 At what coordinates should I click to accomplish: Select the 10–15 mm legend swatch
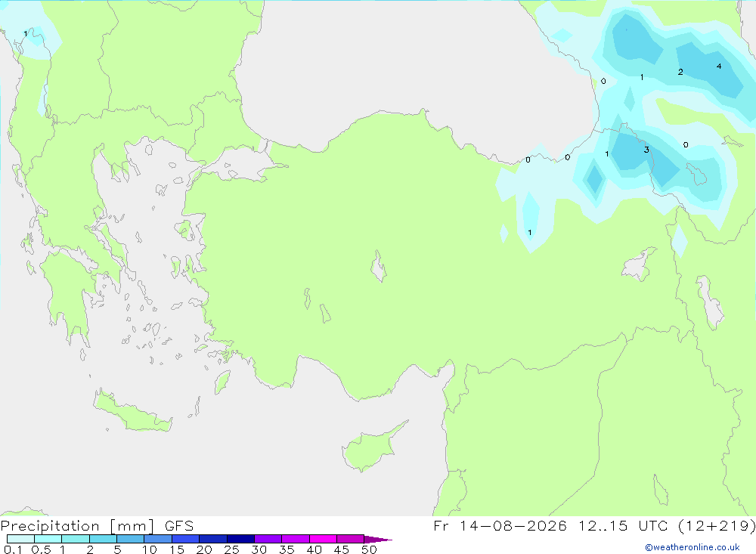pyautogui.click(x=158, y=539)
